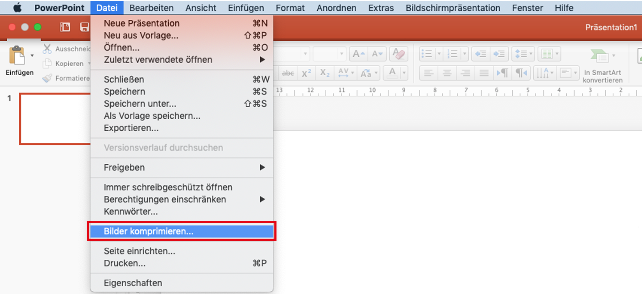The height and width of the screenshot is (295, 644).
Task: Center align the text
Action: [447, 73]
